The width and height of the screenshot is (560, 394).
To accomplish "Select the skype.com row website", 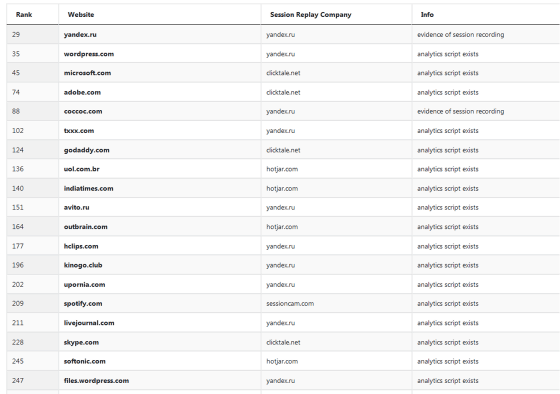I will [x=81, y=342].
